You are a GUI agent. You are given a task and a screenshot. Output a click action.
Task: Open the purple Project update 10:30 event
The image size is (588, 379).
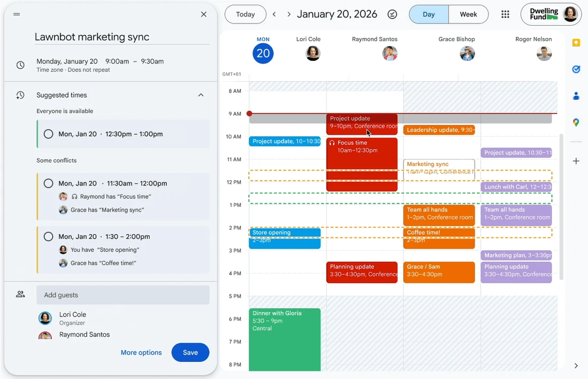point(516,152)
